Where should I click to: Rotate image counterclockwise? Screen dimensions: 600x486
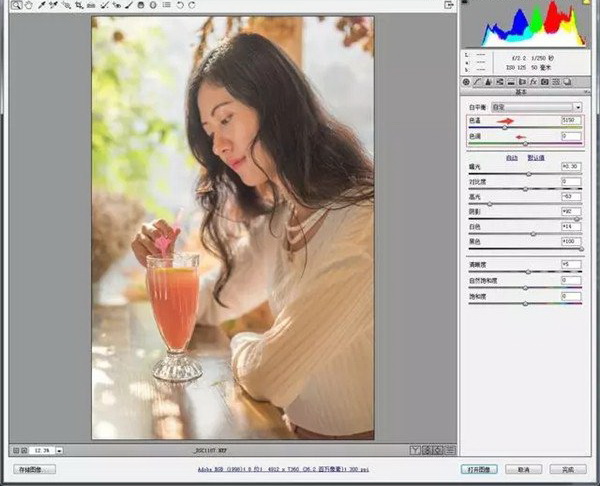[178, 6]
